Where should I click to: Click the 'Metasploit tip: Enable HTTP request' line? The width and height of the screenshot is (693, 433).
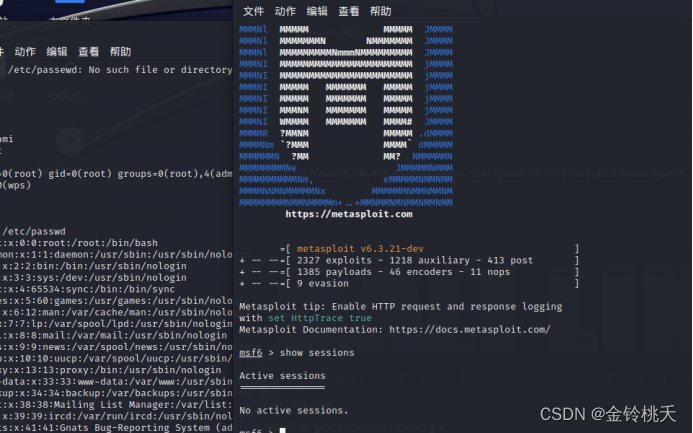tap(400, 307)
